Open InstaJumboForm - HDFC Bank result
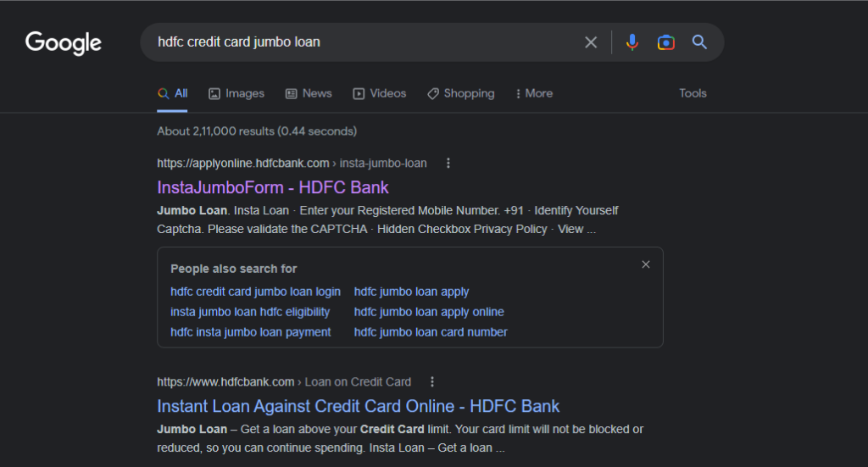This screenshot has height=467, width=868. [273, 187]
